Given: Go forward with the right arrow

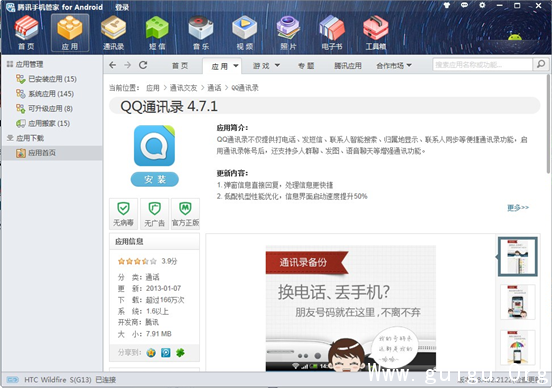Looking at the screenshot, I should (x=127, y=65).
